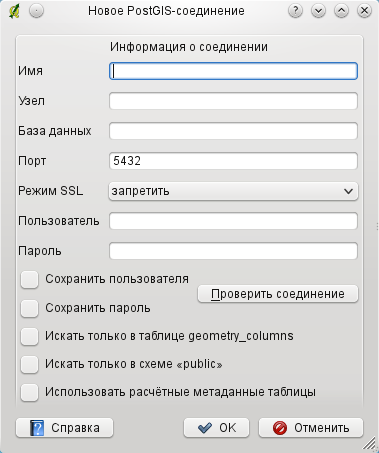Screen dimensions: 379x453
Task: Click the Узел label
Action: [31, 101]
